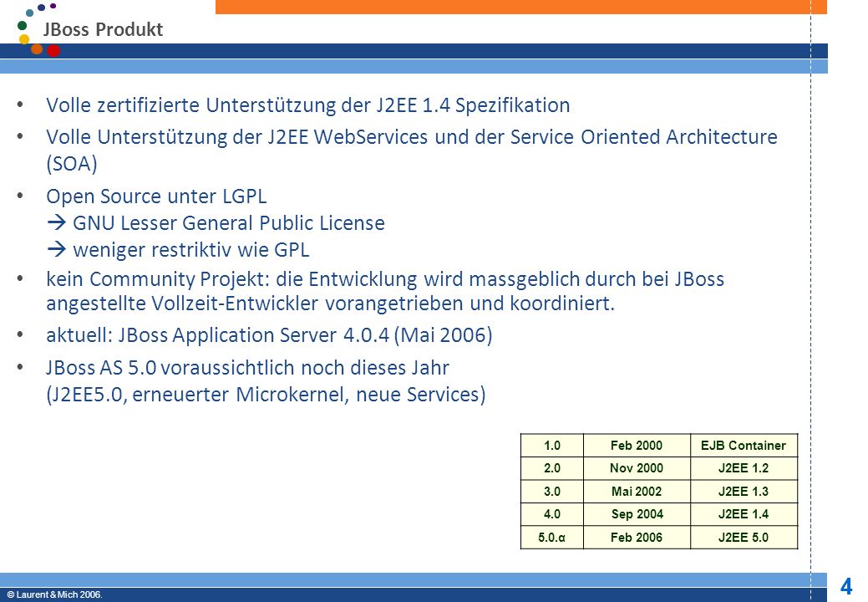Image resolution: width=868 pixels, height=602 pixels.
Task: Click table cell 'Sep 2004'
Action: pos(637,514)
